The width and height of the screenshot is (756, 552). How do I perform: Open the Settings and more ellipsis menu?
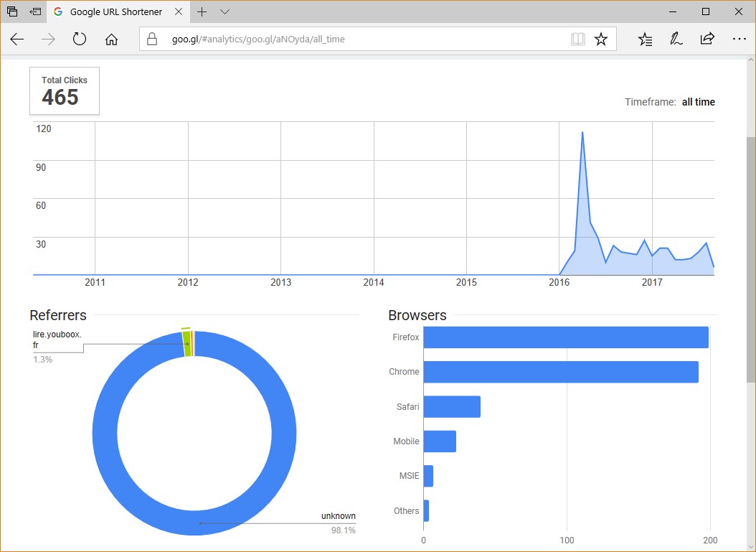click(x=739, y=39)
